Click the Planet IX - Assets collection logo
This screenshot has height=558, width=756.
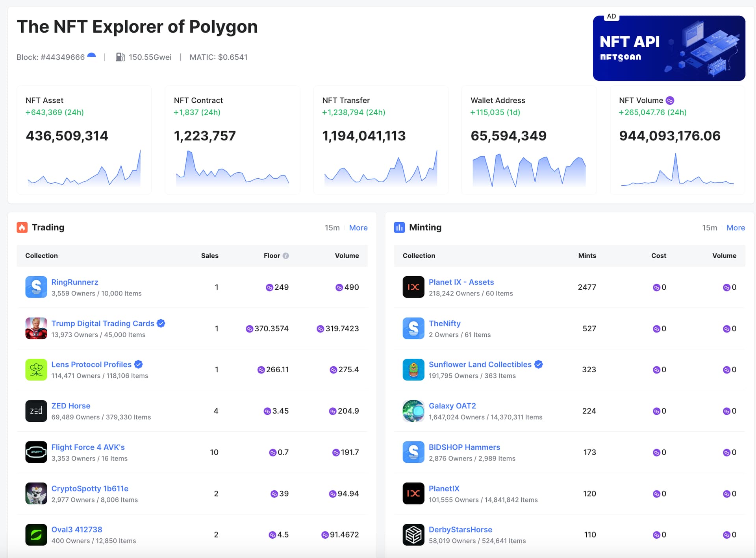pyautogui.click(x=413, y=287)
